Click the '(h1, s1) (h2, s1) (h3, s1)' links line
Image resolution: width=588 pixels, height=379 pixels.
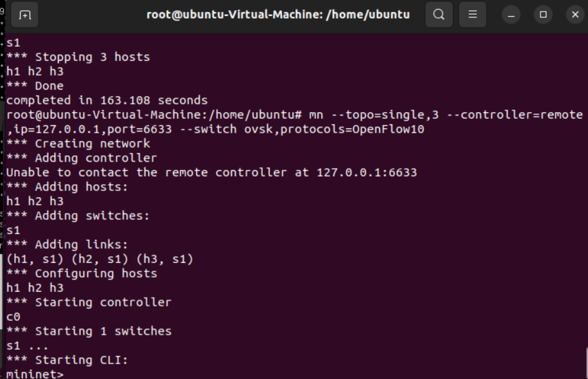coord(99,259)
